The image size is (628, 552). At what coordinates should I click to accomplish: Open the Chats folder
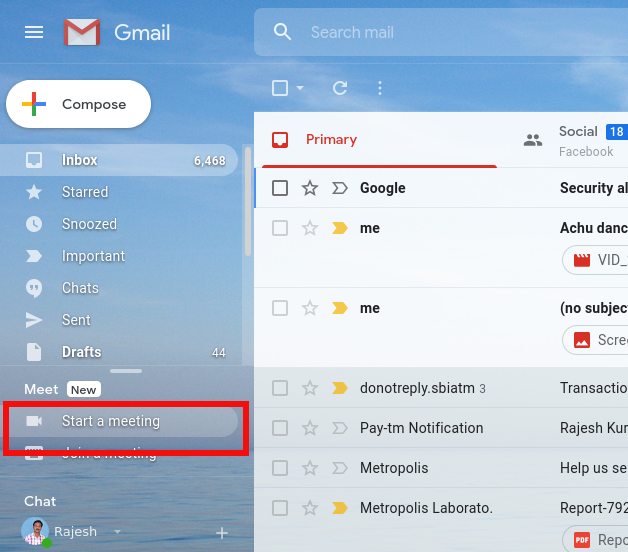point(119,288)
